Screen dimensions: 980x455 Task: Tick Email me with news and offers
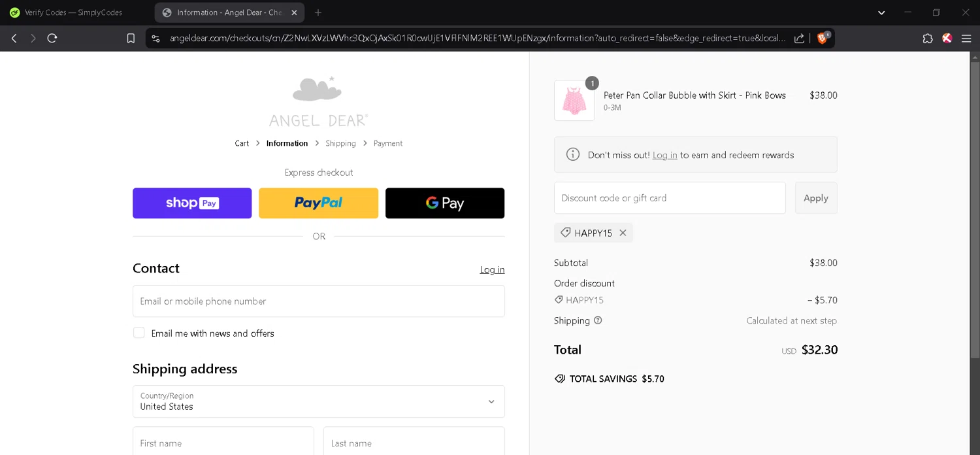pos(139,333)
